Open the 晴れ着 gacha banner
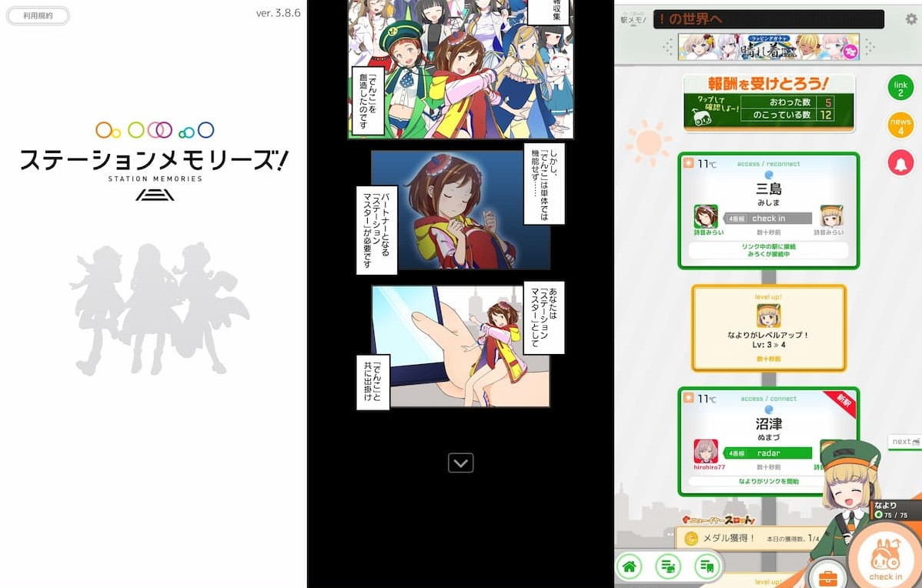 coord(768,47)
